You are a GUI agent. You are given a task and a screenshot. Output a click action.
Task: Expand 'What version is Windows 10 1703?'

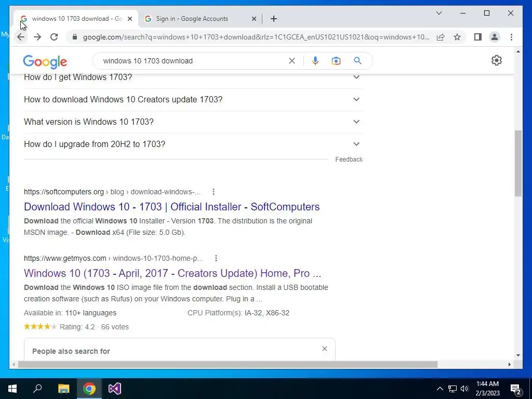(192, 122)
